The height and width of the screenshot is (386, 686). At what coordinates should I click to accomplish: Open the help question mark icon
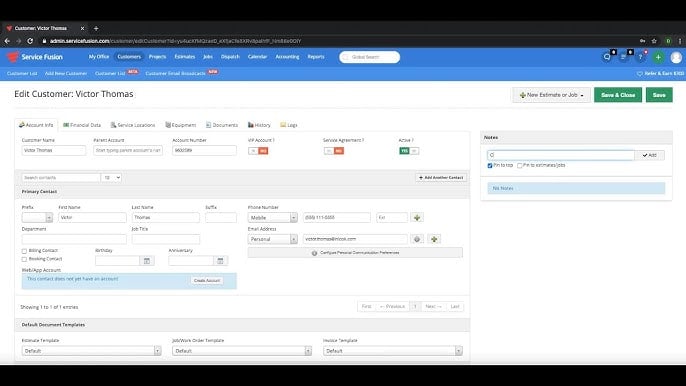pos(640,57)
